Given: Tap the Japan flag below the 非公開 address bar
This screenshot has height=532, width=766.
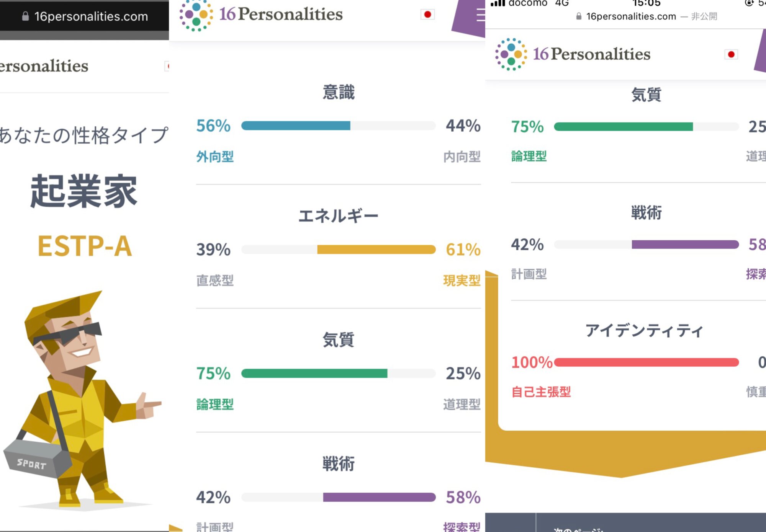Looking at the screenshot, I should click(731, 54).
